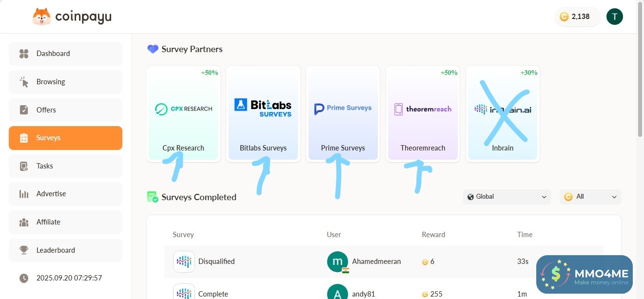The height and width of the screenshot is (299, 644).
Task: Open the T profile avatar menu
Action: tap(614, 17)
